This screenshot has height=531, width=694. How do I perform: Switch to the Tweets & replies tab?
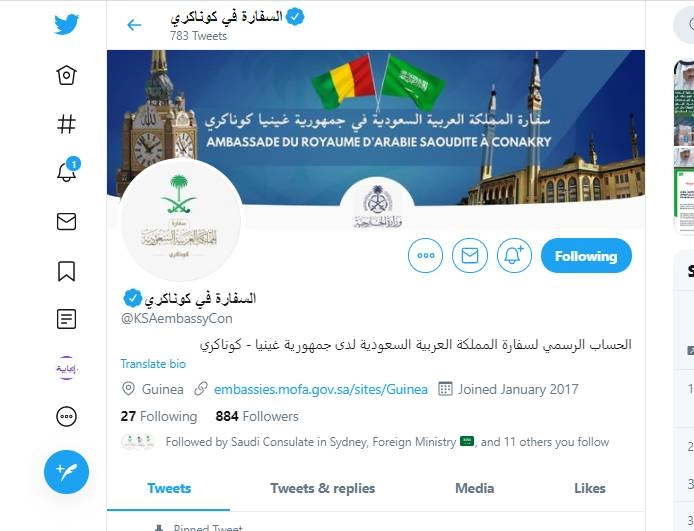point(323,488)
